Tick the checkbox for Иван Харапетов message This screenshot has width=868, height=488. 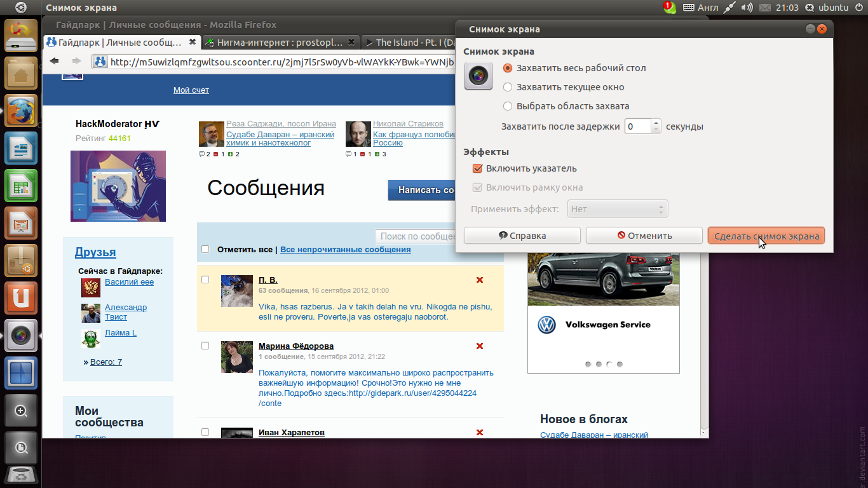(x=205, y=432)
